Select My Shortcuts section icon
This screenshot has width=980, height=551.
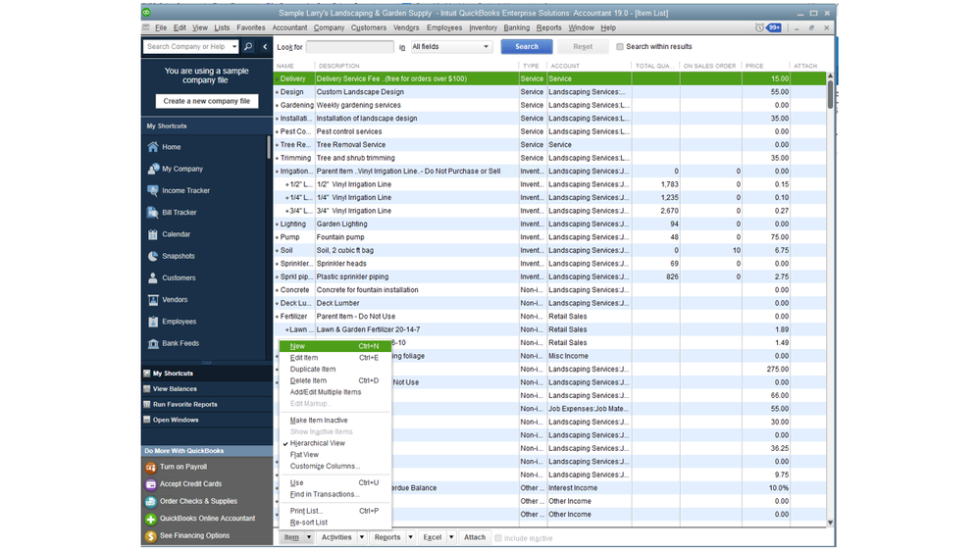[147, 373]
